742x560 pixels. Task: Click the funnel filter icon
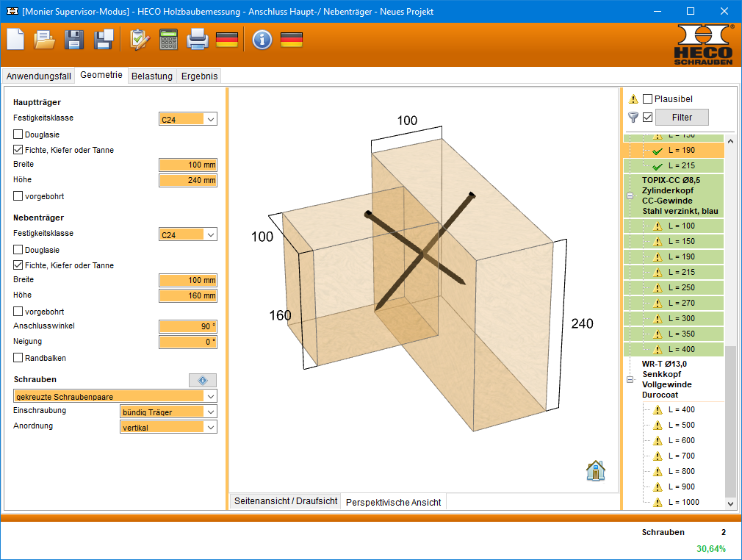633,117
